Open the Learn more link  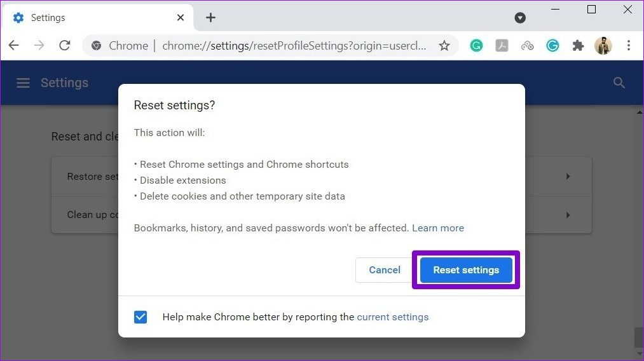(438, 228)
